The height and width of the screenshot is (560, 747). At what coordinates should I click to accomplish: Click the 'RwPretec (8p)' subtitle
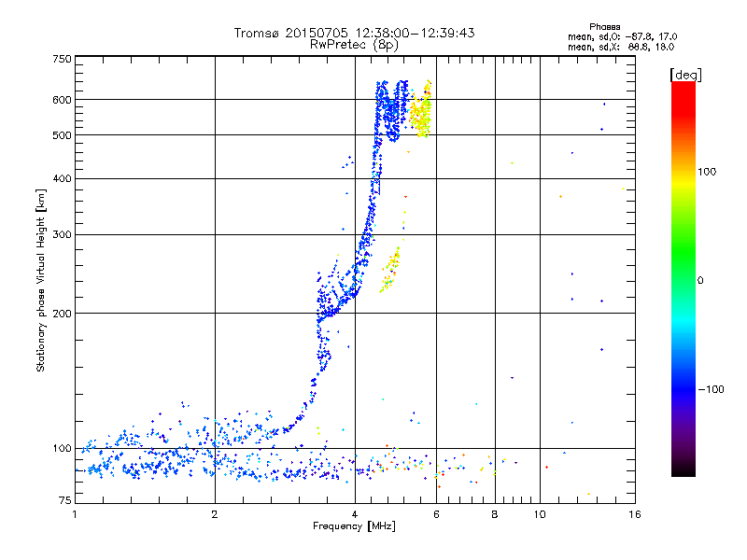click(354, 45)
